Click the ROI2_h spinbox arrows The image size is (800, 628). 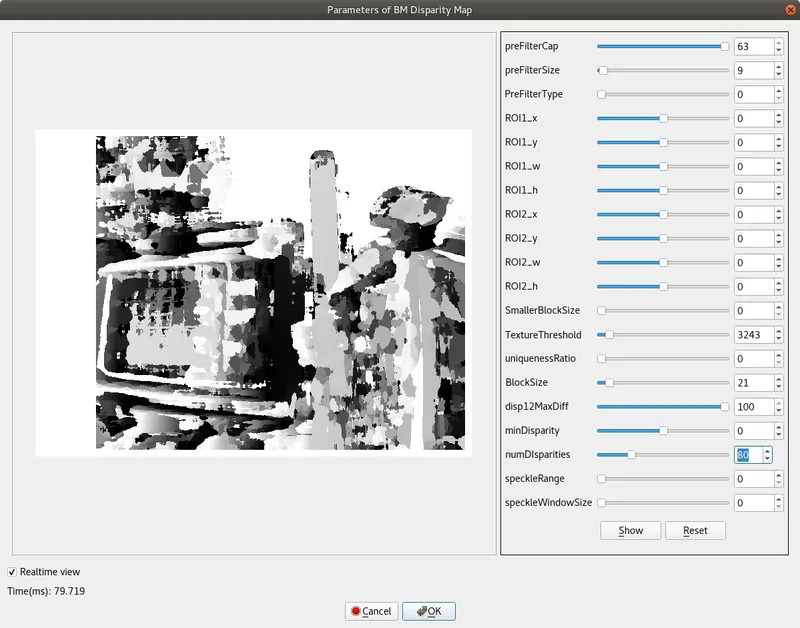pos(779,286)
